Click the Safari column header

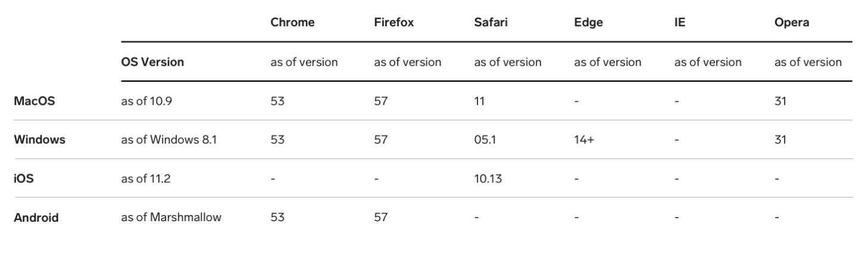pos(491,23)
